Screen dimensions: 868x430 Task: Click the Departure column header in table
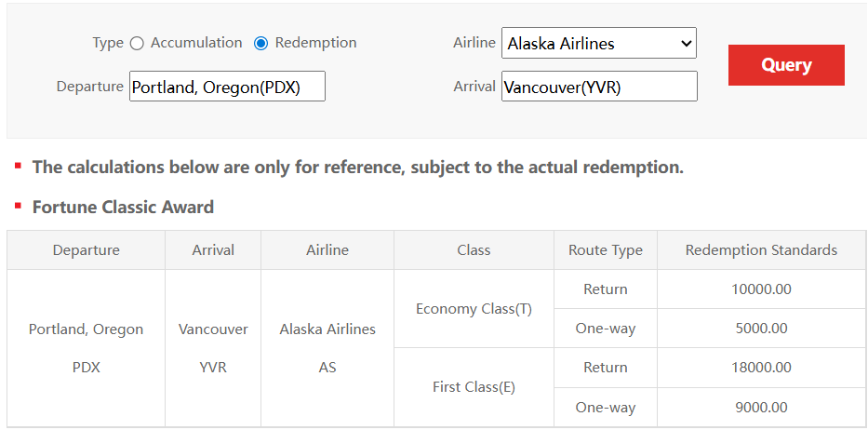(86, 250)
